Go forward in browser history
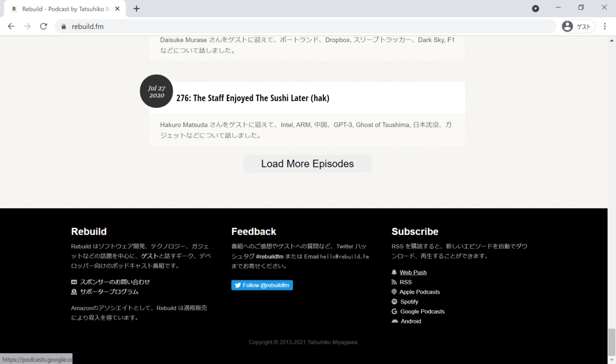This screenshot has height=364, width=616. click(27, 26)
